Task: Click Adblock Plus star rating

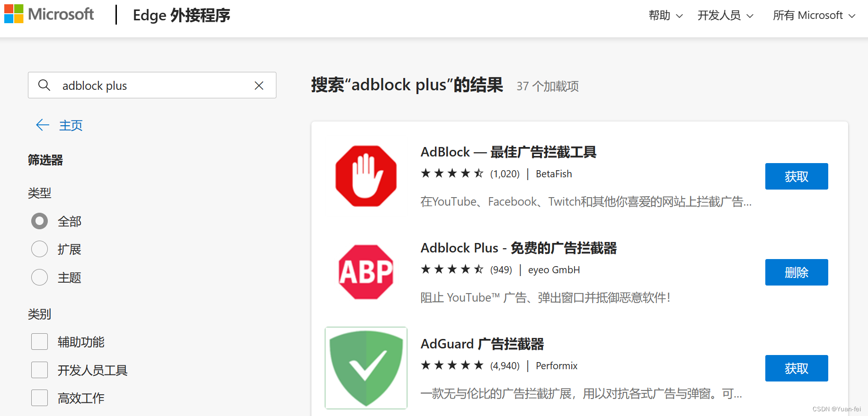Action: pos(452,269)
